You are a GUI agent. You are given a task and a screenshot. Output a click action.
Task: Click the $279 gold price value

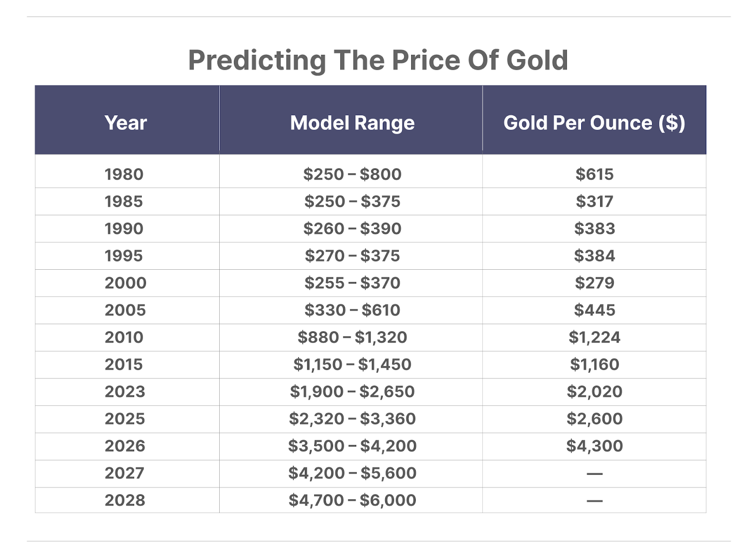[594, 283]
